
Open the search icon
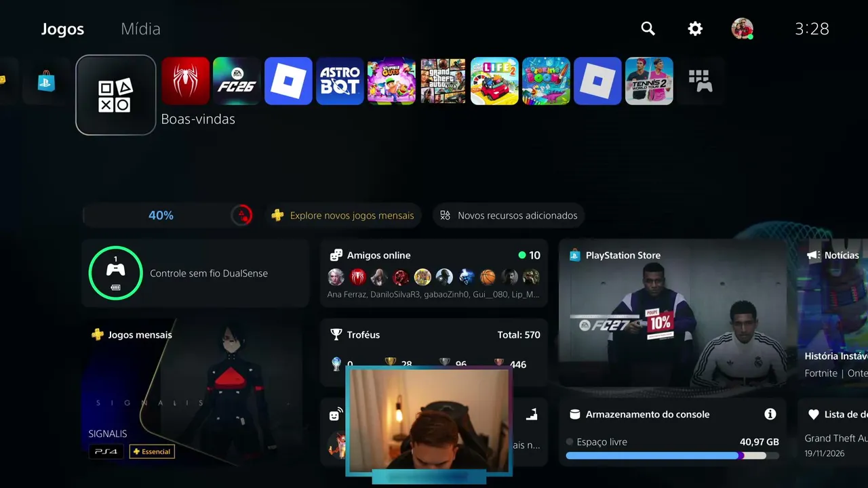[x=648, y=28]
